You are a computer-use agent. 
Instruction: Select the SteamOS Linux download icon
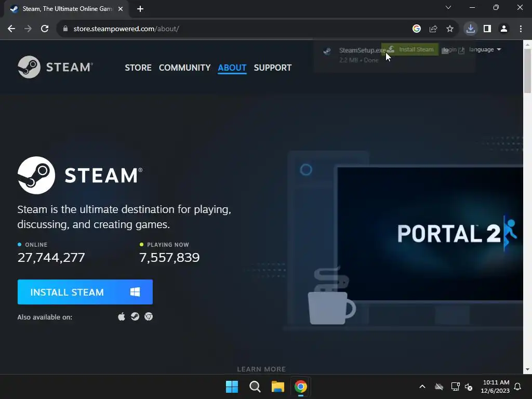click(135, 316)
